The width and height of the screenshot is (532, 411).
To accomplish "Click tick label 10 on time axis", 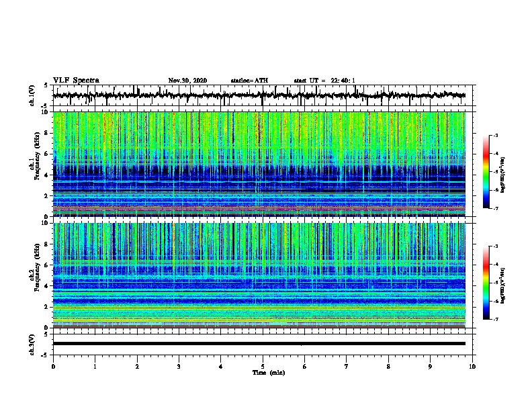I will [472, 367].
